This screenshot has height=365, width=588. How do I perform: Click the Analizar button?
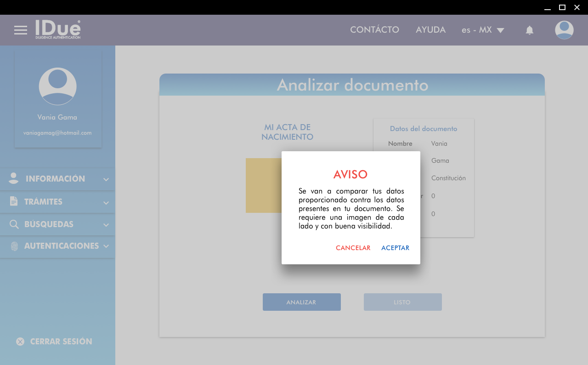tap(301, 302)
